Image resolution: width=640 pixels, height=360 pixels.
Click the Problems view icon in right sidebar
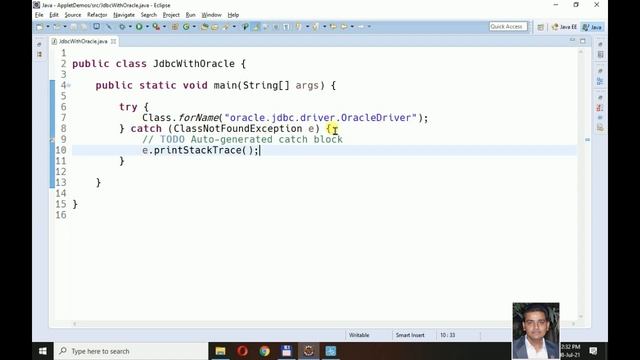pyautogui.click(x=600, y=108)
